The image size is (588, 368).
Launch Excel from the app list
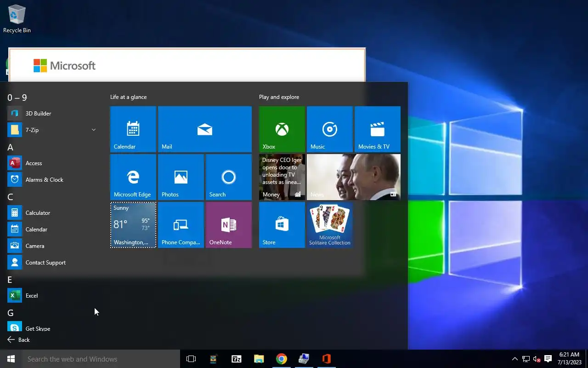51,296
